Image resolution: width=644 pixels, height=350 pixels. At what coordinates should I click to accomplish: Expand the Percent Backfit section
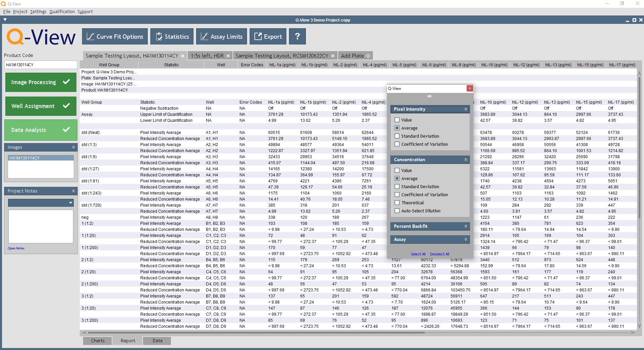[x=466, y=226]
